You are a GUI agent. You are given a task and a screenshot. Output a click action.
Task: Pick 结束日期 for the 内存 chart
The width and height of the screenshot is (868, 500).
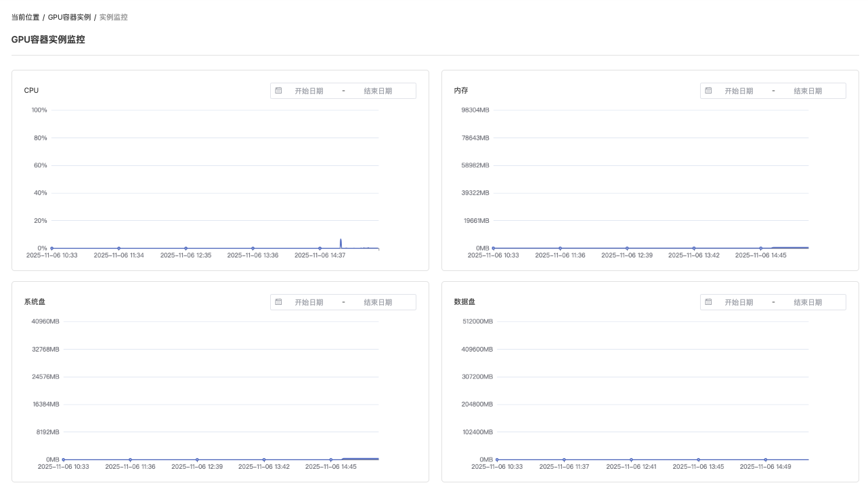point(808,91)
